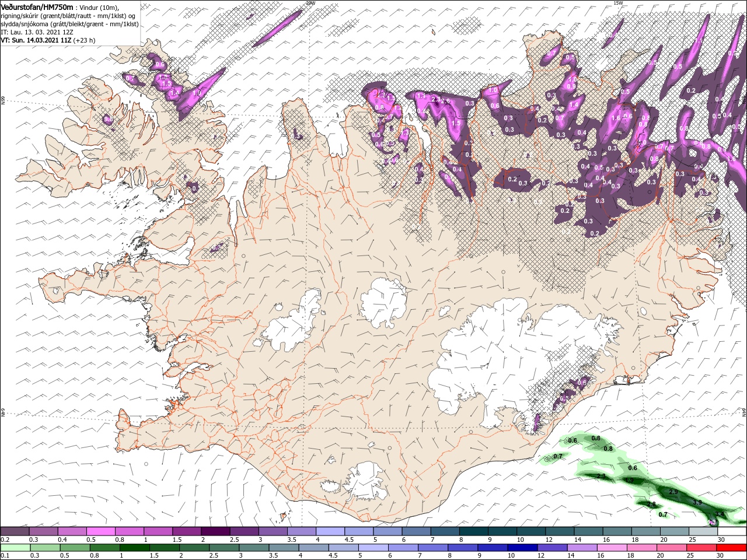Click the '4.5' label under purple scale
The image size is (747, 560).
tap(349, 540)
